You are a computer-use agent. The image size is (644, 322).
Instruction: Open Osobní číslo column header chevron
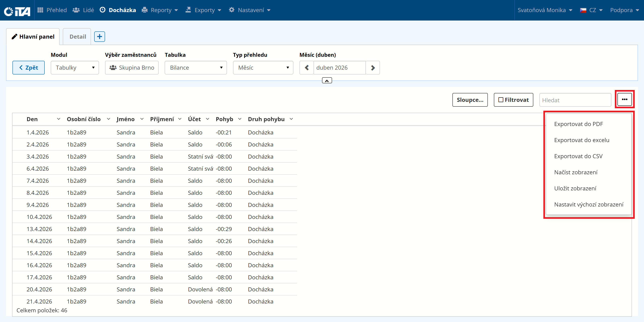pyautogui.click(x=108, y=119)
